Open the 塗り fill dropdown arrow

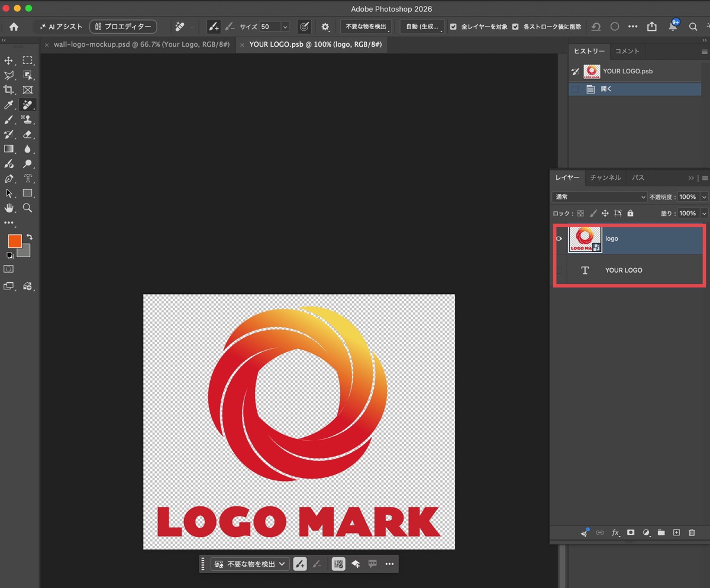(x=704, y=213)
